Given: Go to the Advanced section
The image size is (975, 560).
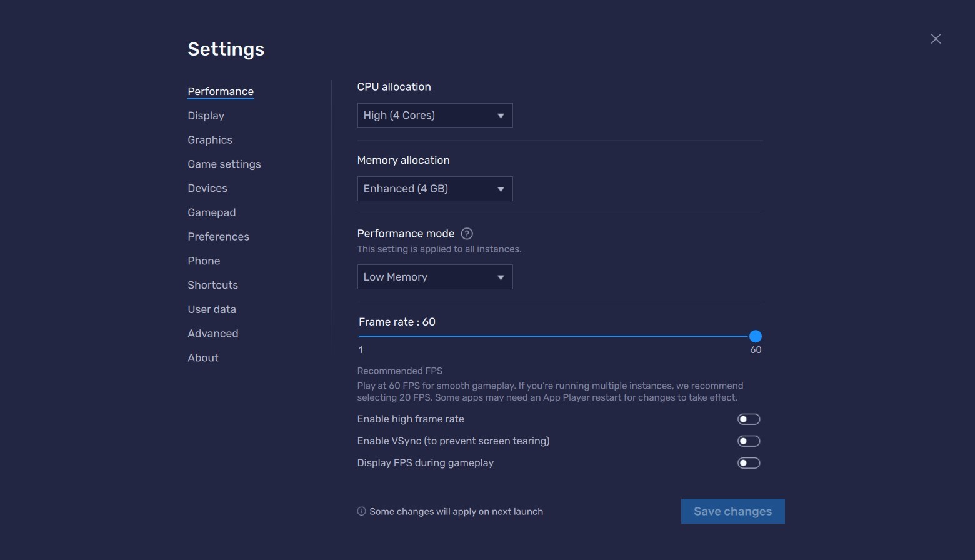Looking at the screenshot, I should pos(212,334).
